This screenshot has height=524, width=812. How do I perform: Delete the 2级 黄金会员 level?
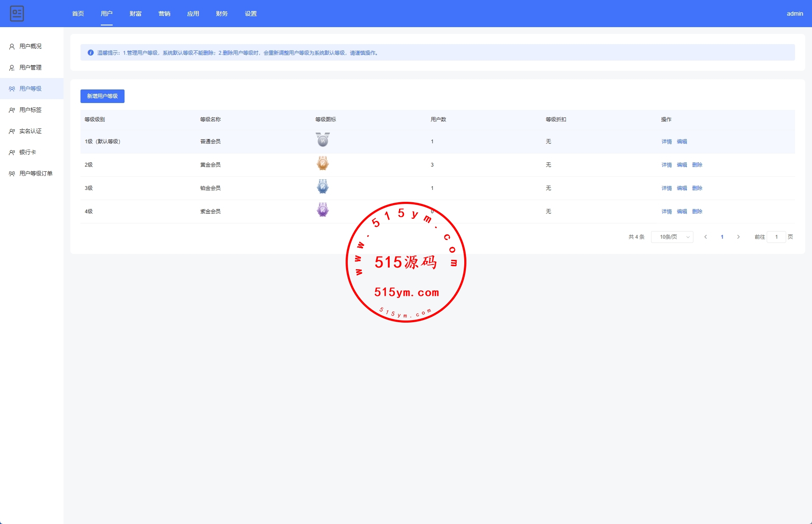click(697, 165)
